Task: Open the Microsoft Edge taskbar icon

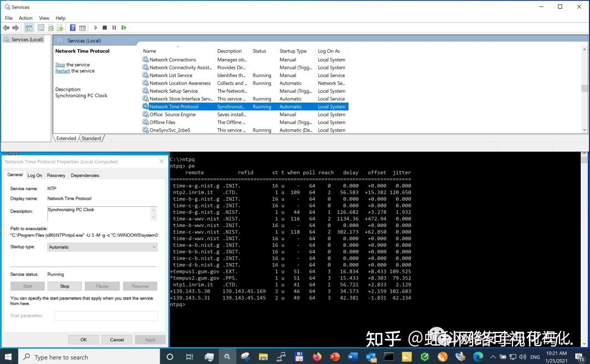Action: point(478,356)
